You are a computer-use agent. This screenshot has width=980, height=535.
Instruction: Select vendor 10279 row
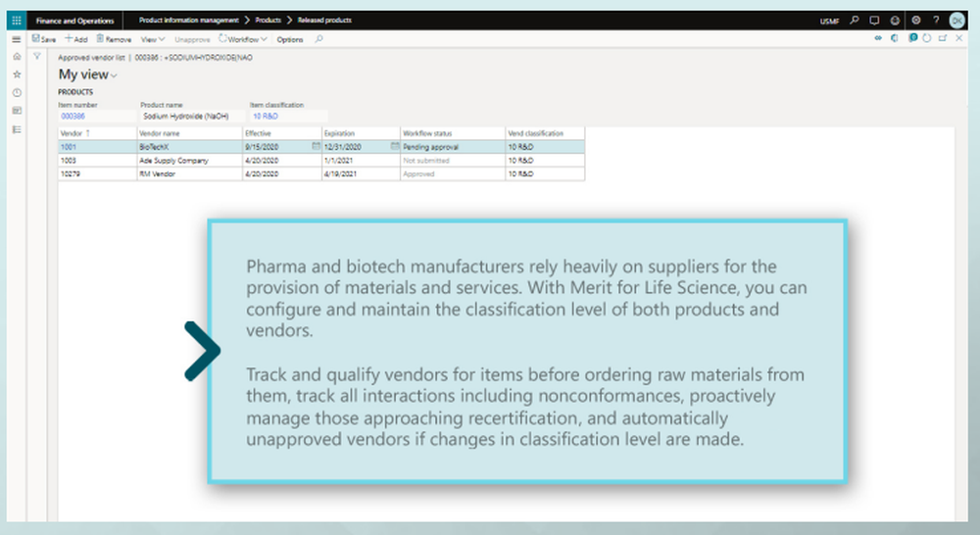click(x=321, y=174)
